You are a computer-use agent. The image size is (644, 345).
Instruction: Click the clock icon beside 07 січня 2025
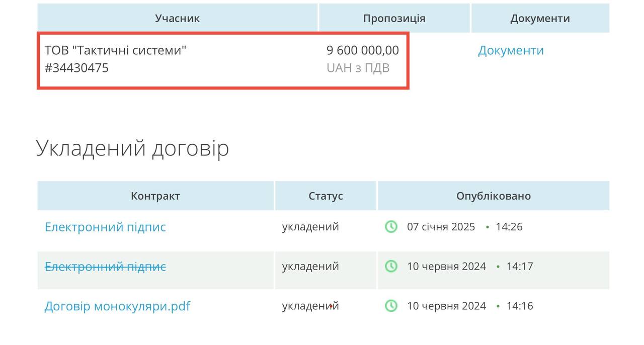pos(391,227)
